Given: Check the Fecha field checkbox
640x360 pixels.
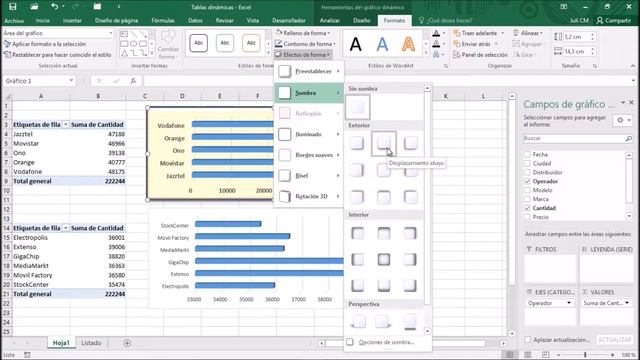Looking at the screenshot, I should [527, 154].
